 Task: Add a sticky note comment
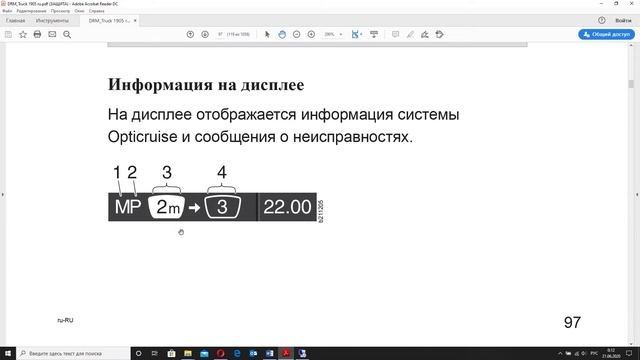[395, 34]
